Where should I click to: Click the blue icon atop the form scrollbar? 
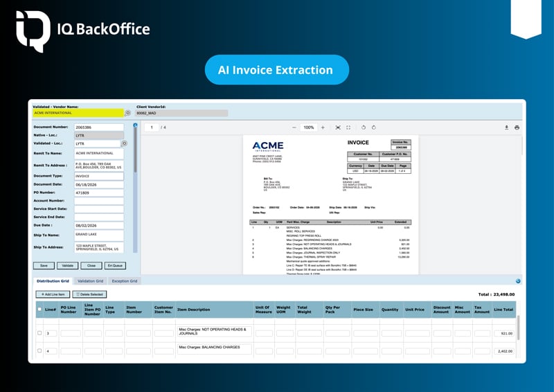click(135, 125)
